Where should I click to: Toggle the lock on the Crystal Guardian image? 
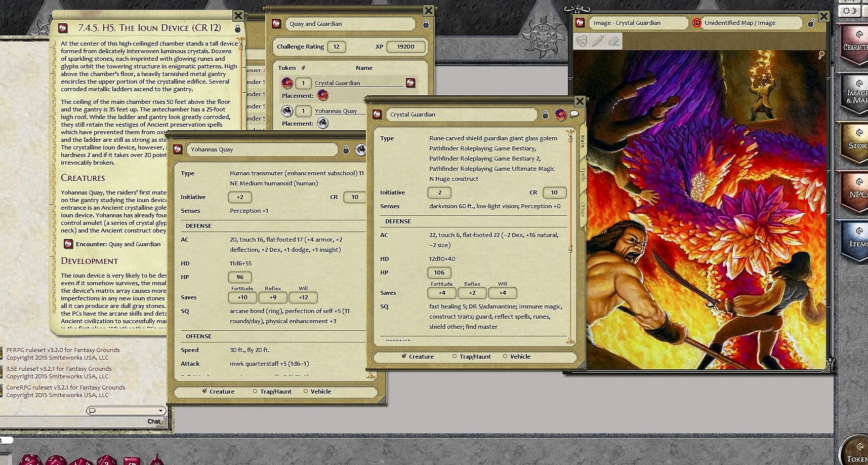811,23
